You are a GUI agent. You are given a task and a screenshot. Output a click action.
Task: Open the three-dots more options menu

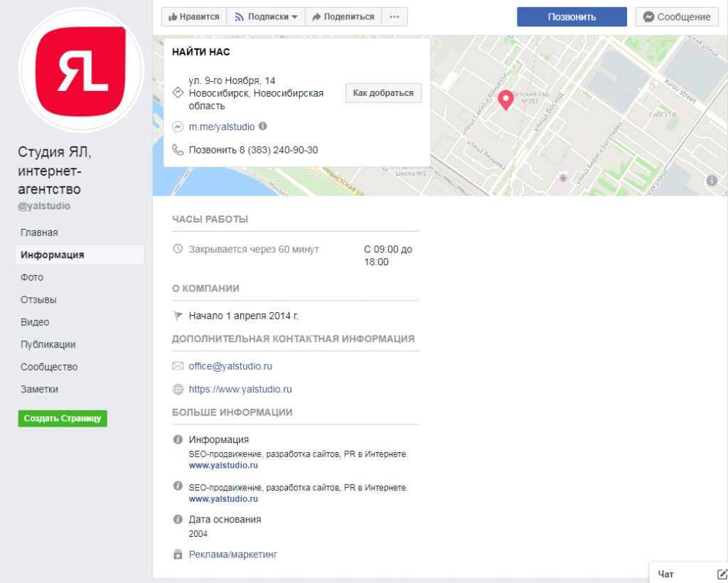[395, 17]
